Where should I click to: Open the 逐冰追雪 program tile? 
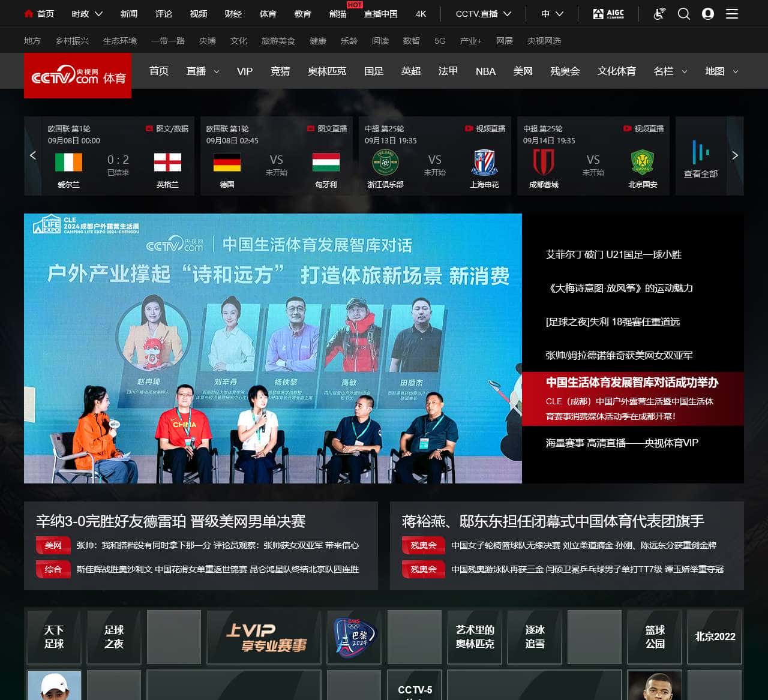(535, 637)
